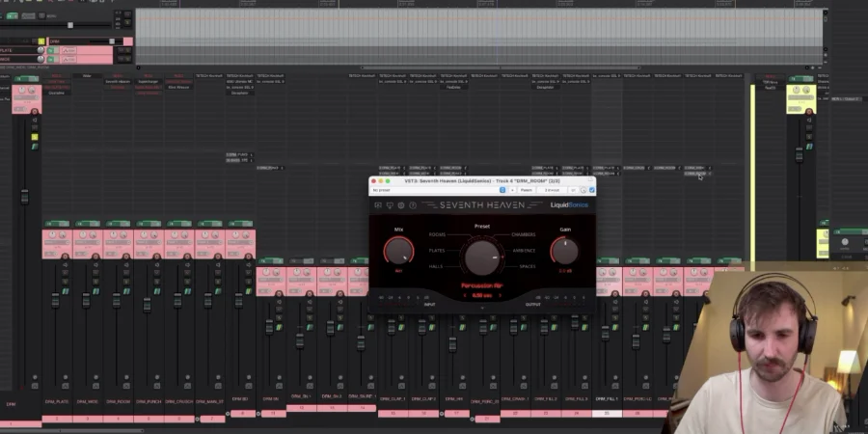868x434 pixels.
Task: Toggle record arm on DRM mixer strip
Action: tap(35, 113)
